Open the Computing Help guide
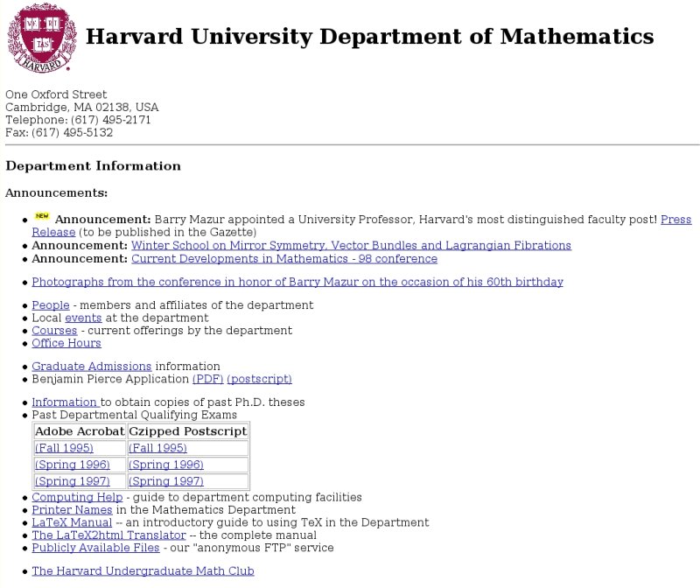This screenshot has width=700, height=588. [78, 497]
